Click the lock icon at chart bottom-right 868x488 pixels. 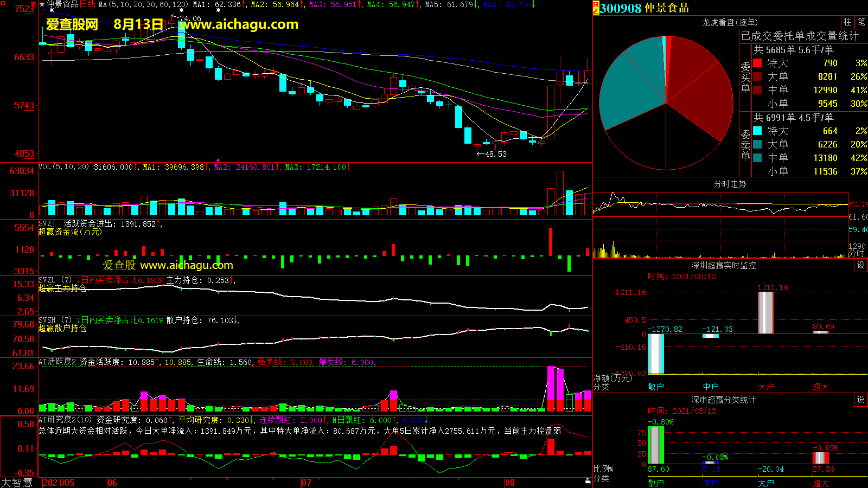(588, 481)
